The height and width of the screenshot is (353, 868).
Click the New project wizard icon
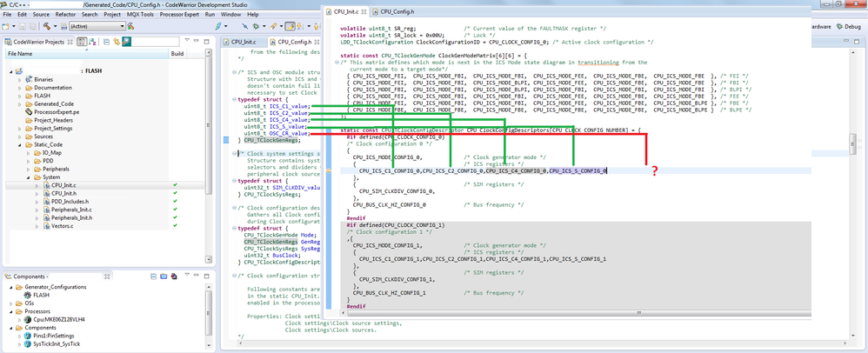(5, 26)
